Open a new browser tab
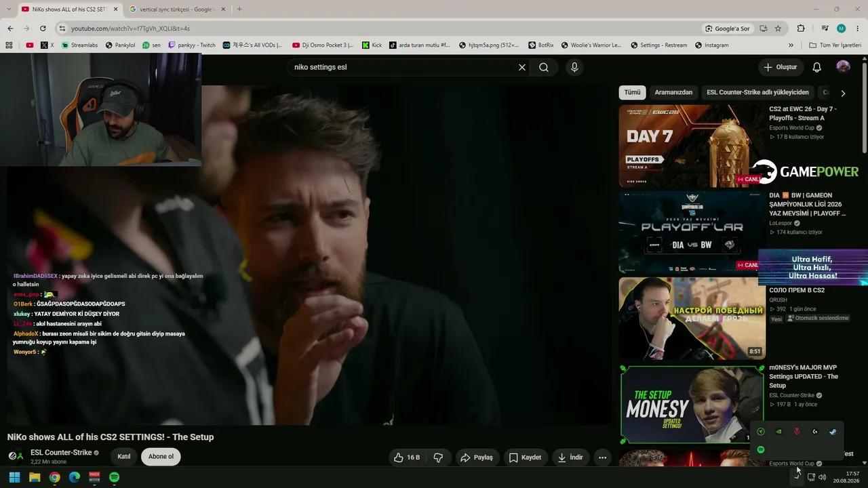The height and width of the screenshot is (488, 868). (239, 9)
